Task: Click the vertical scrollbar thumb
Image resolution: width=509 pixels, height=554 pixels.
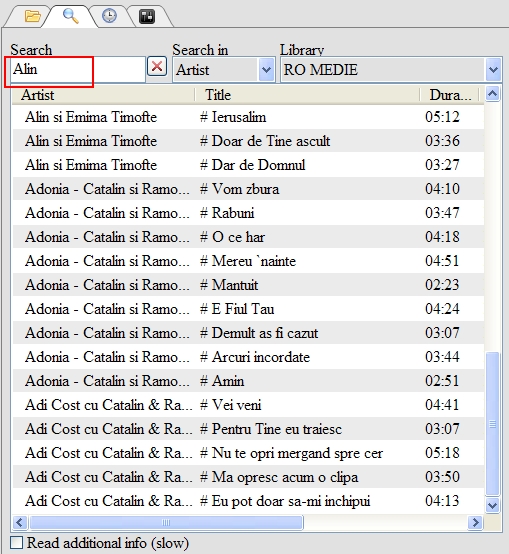Action: coord(492,424)
